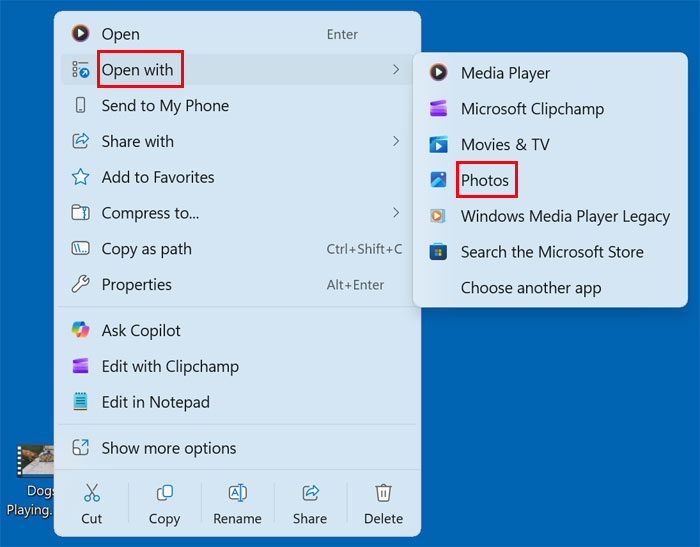Click the star icon for Add to Favorites

click(80, 177)
